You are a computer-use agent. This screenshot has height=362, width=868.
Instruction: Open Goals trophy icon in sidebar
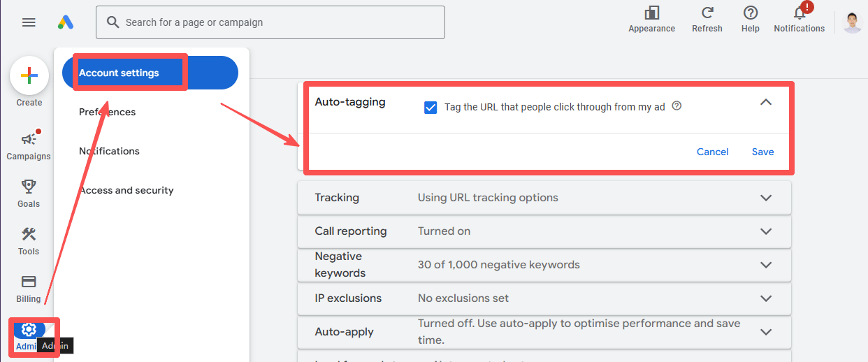click(x=29, y=187)
